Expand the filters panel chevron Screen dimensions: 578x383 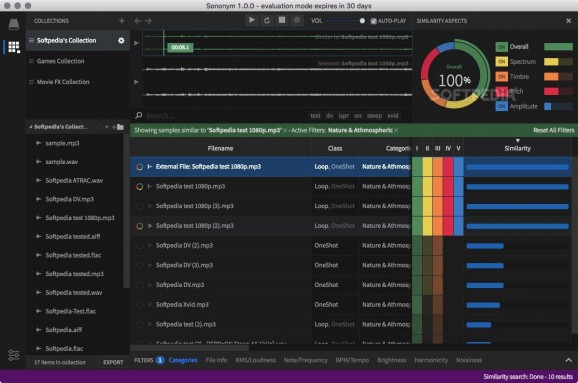[568, 360]
